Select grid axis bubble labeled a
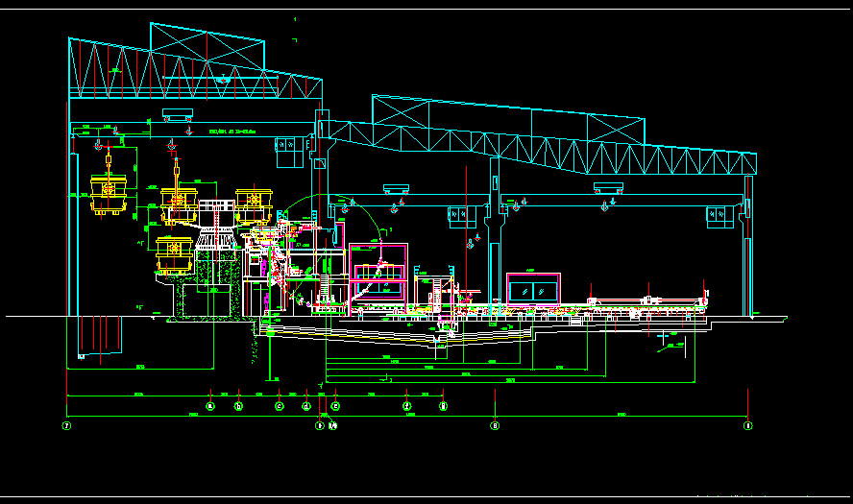 (x=210, y=406)
